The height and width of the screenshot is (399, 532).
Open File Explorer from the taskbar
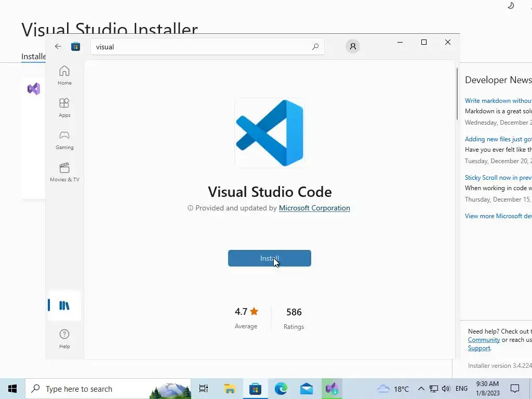(230, 389)
